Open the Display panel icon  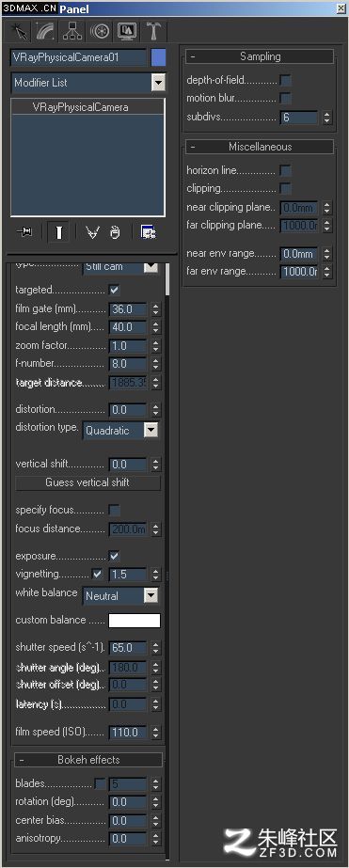pyautogui.click(x=127, y=32)
